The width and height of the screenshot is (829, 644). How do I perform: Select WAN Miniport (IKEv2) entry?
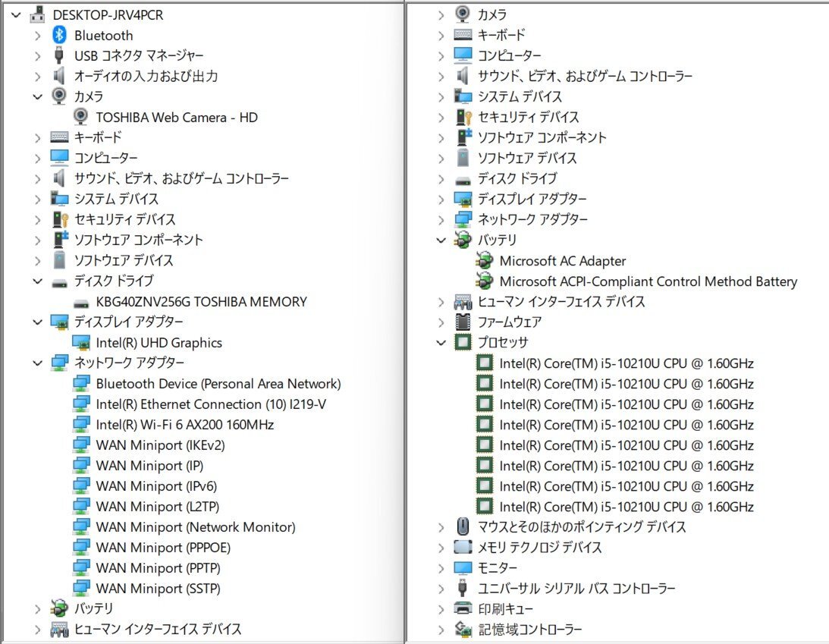click(160, 445)
